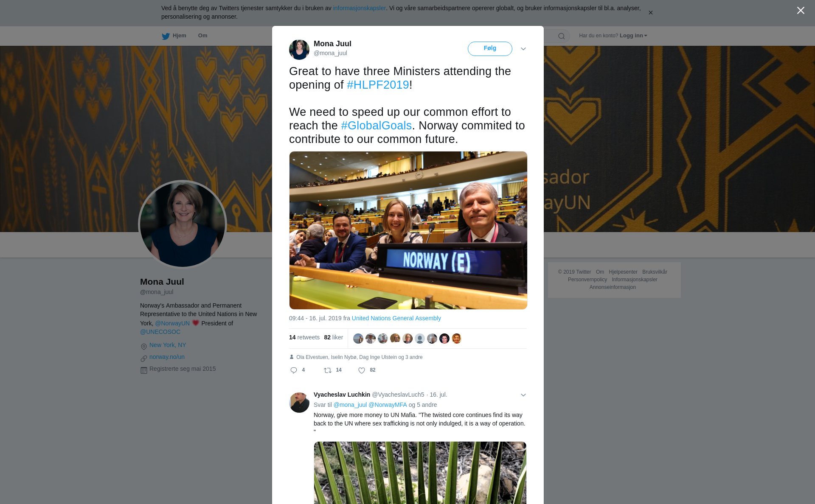Expand tweet options chevron beside Følg
This screenshot has width=815, height=504.
[x=523, y=49]
